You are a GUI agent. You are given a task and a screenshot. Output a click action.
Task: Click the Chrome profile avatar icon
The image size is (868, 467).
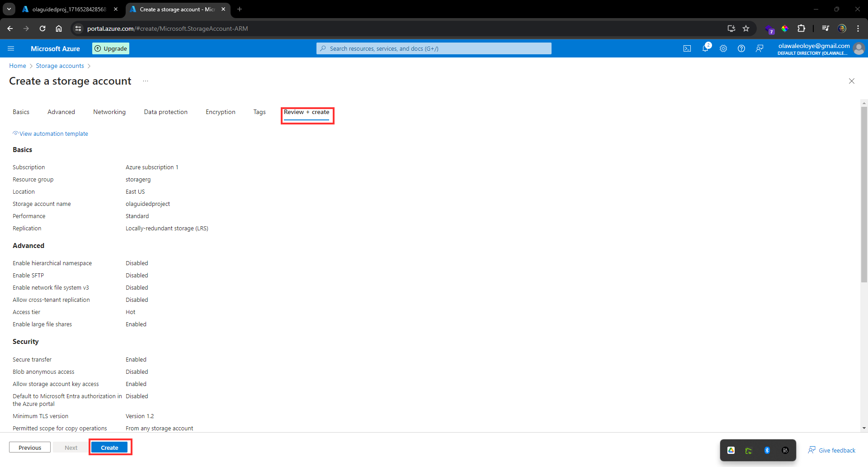tap(842, 29)
